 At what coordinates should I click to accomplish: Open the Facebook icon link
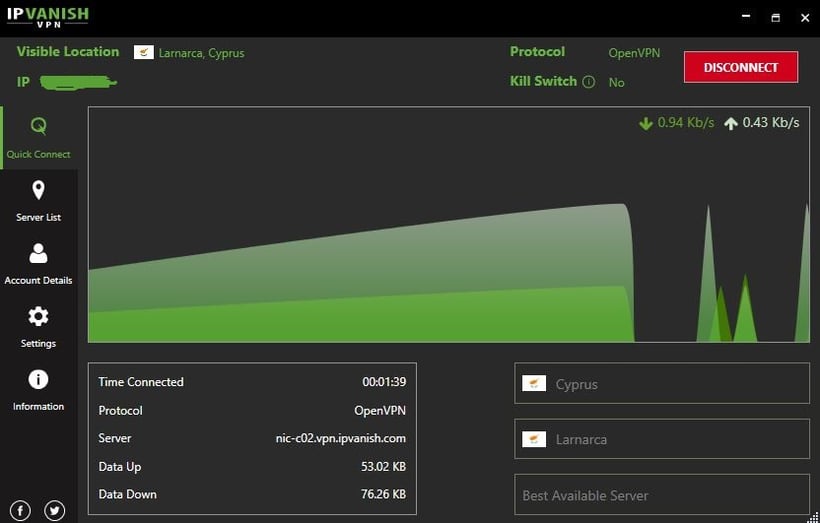(20, 510)
